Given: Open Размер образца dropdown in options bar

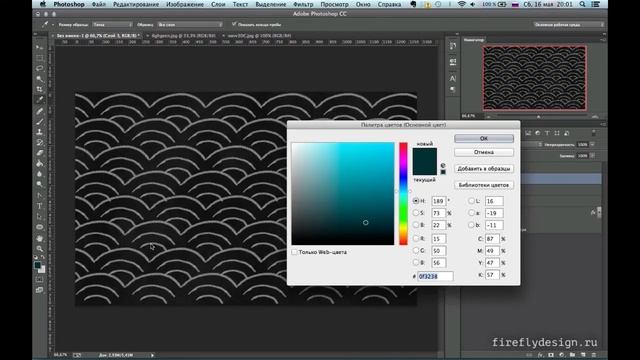Looking at the screenshot, I should 112,24.
